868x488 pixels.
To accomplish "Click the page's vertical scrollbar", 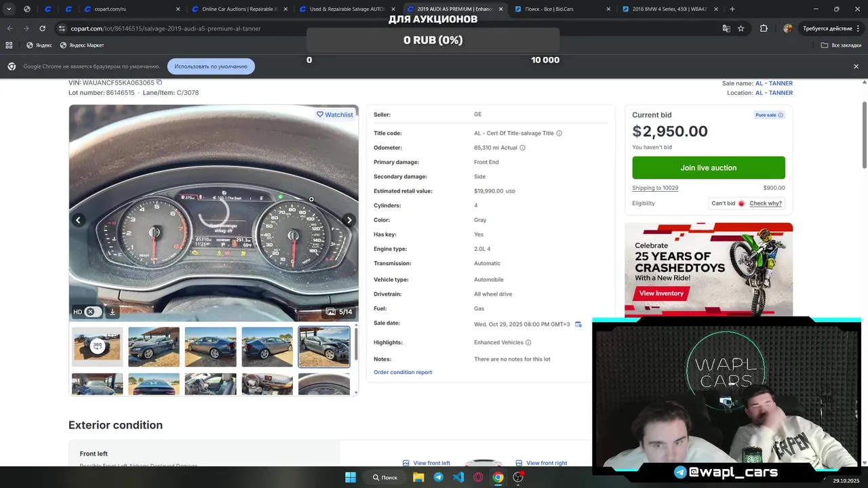I will (x=864, y=136).
